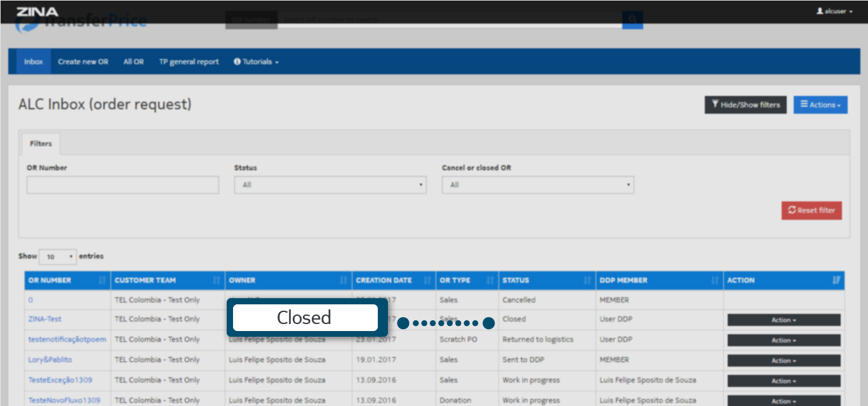868x406 pixels.
Task: Click the OR Number filter input field
Action: [123, 185]
